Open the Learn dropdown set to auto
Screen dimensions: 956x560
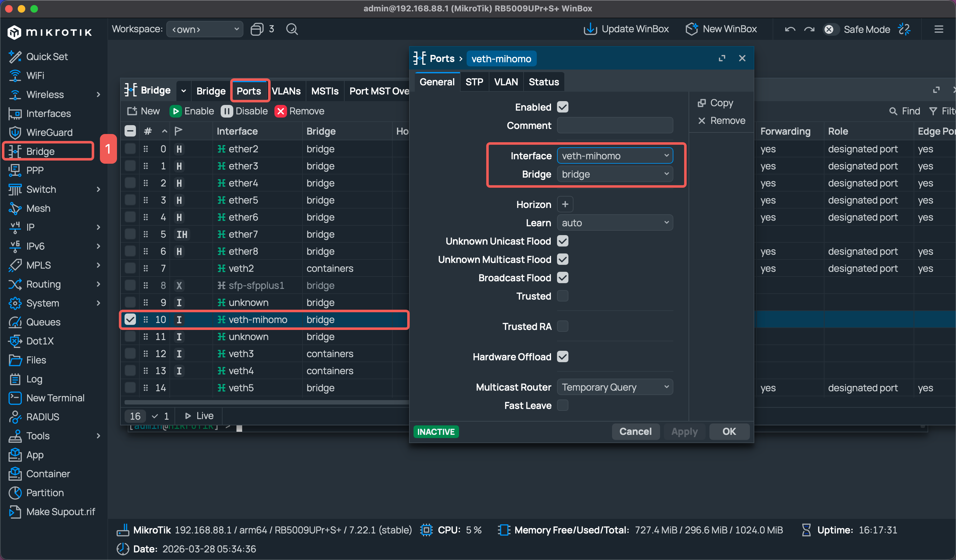coord(615,223)
